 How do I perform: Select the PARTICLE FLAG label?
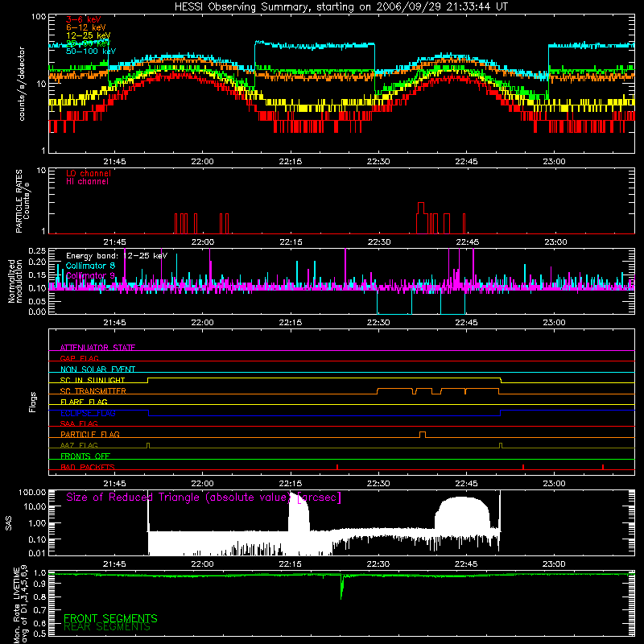[x=90, y=434]
